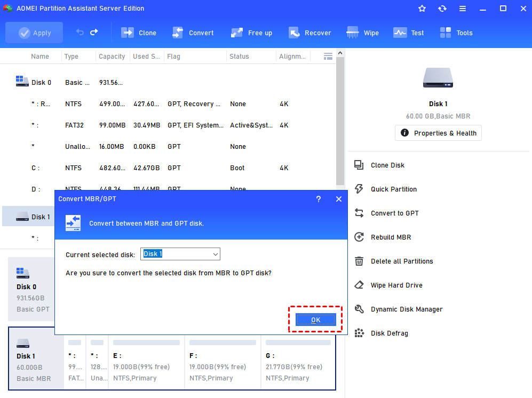The width and height of the screenshot is (532, 398).
Task: Close the Convert MBR/GPT dialog
Action: click(x=339, y=199)
